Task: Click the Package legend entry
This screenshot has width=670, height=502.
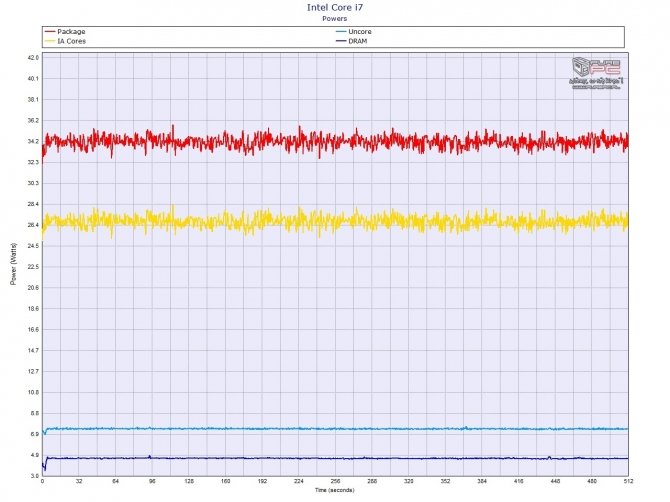Action: coord(65,32)
